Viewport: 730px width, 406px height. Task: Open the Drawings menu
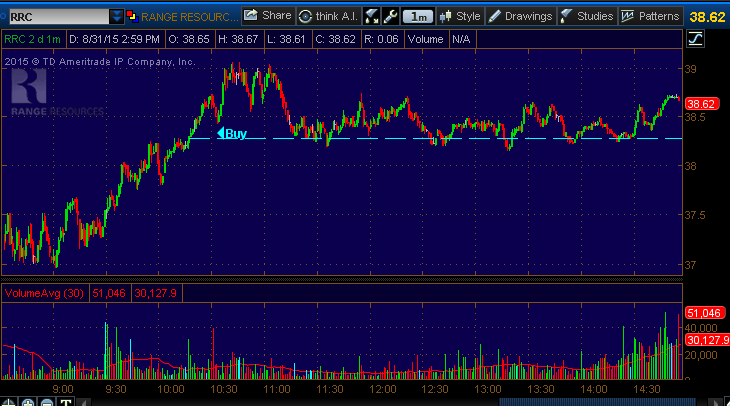tap(520, 16)
